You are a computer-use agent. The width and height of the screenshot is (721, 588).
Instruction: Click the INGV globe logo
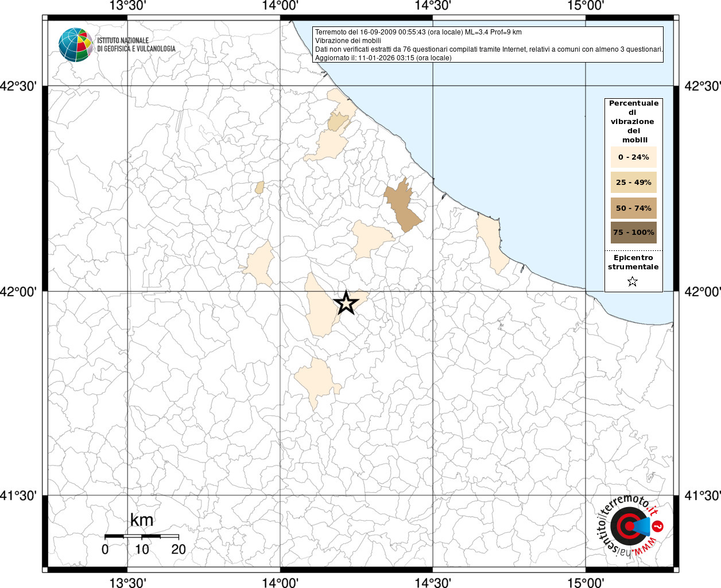coord(76,45)
